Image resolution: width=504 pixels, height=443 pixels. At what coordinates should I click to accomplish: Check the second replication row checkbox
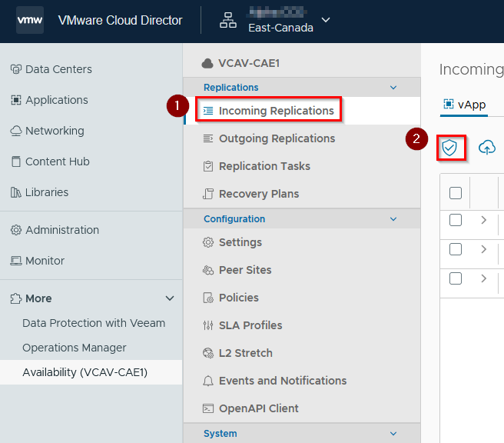(456, 249)
